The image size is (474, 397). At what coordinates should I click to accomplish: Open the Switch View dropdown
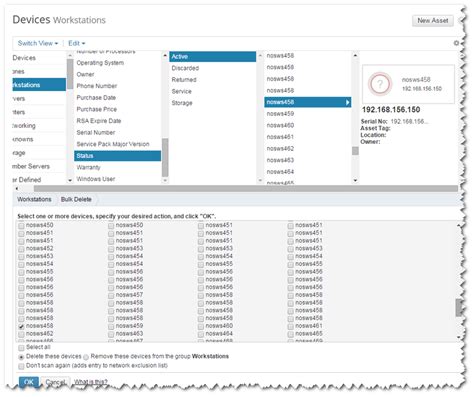coord(38,43)
